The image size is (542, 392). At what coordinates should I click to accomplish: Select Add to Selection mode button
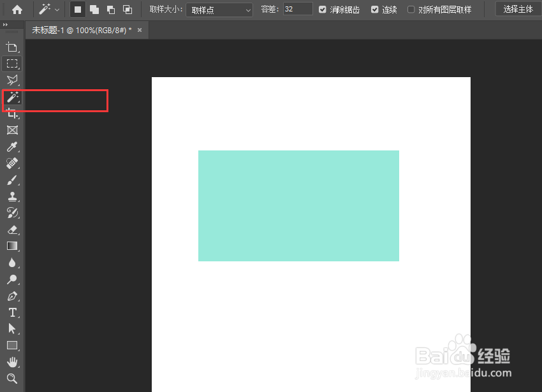point(94,10)
